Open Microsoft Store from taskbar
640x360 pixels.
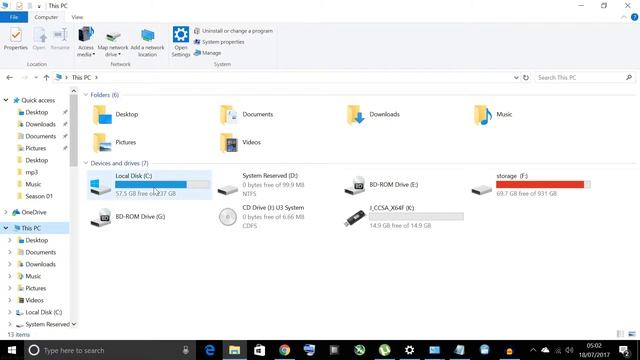point(260,350)
